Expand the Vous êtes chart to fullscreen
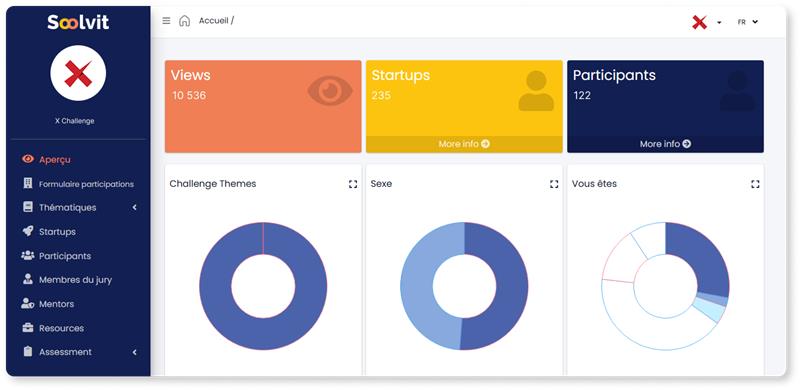Image resolution: width=800 pixels, height=390 pixels. tap(755, 184)
